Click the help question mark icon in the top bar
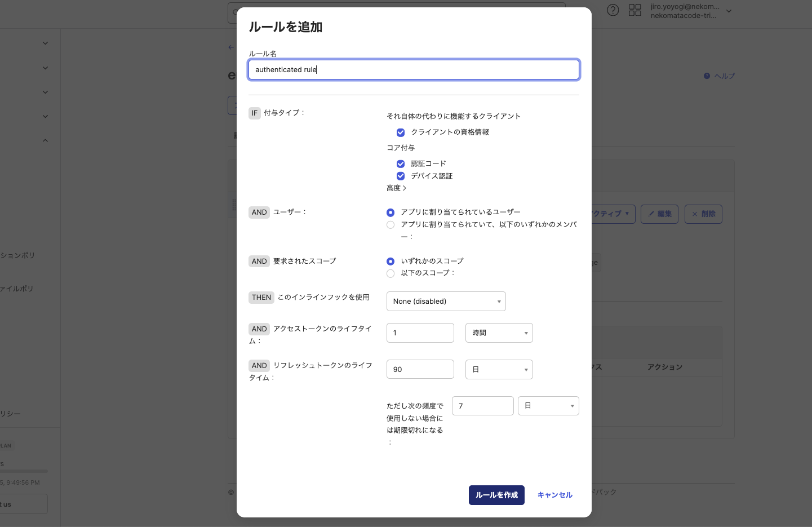 pyautogui.click(x=613, y=10)
